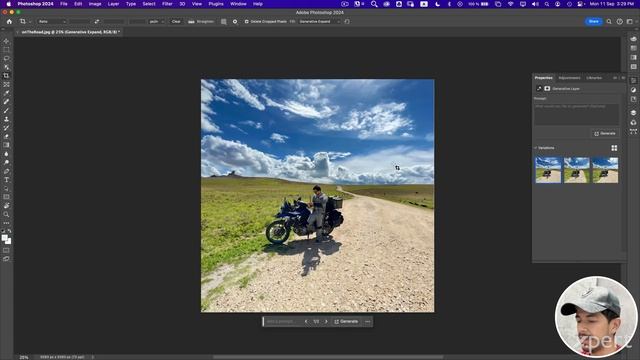Select the Blur tool
This screenshot has width=640, height=360.
(6, 154)
